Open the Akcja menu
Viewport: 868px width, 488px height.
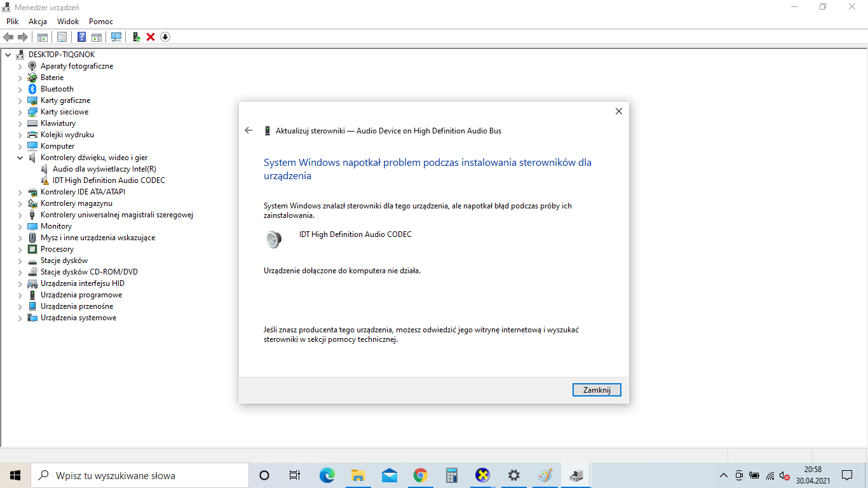37,21
